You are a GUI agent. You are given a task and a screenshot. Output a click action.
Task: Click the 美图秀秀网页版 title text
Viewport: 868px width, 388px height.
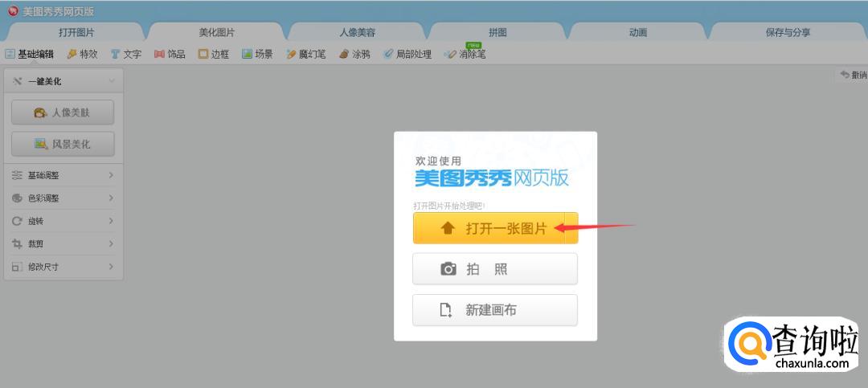(58, 11)
